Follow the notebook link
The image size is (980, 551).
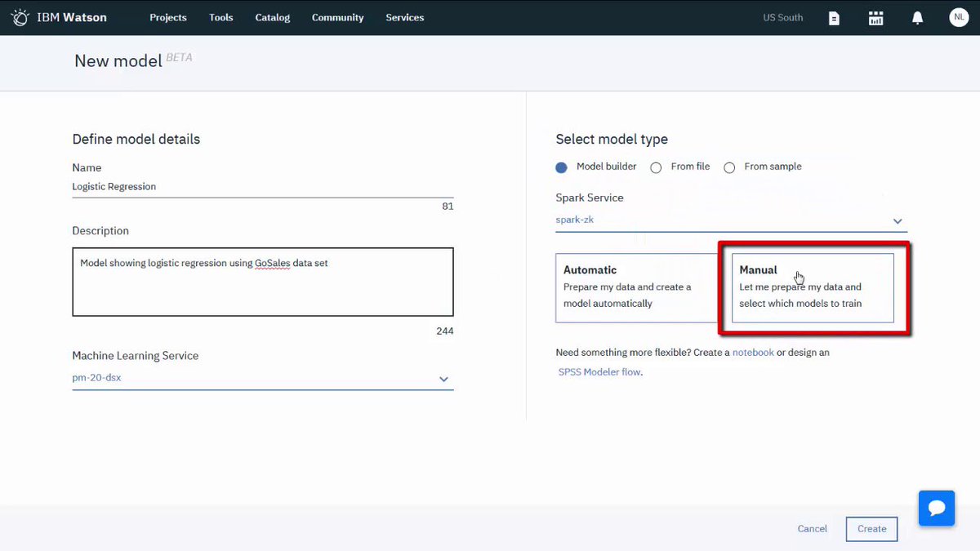pyautogui.click(x=753, y=353)
